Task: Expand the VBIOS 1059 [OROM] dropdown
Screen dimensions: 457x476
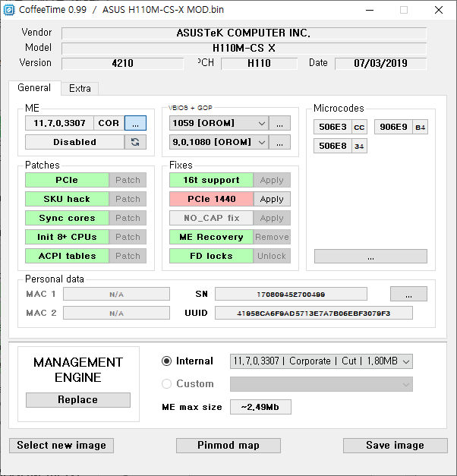Action: (219, 123)
